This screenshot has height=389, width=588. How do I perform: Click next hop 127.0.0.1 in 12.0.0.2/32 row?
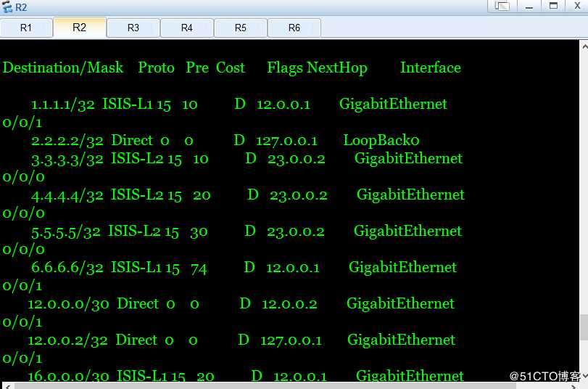click(x=291, y=340)
